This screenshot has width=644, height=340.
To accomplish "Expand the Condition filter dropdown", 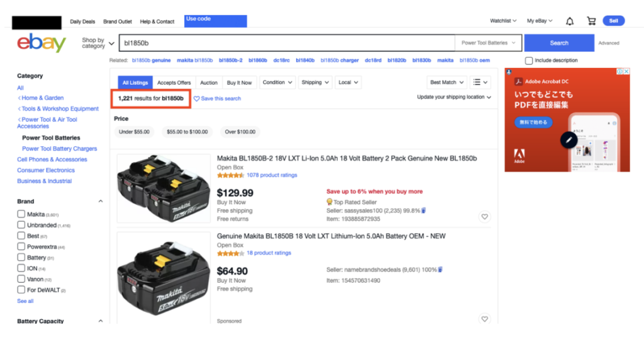I will (277, 82).
